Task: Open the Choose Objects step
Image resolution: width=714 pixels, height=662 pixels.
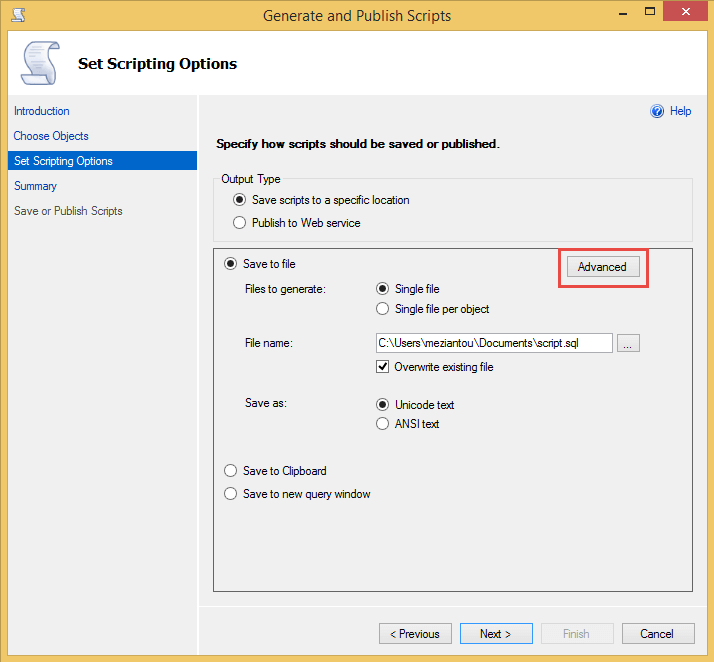Action: point(51,136)
